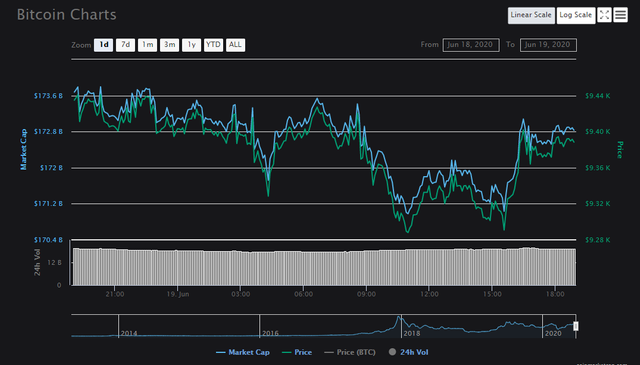This screenshot has width=640, height=365.
Task: Click the 15:00 time axis label
Action: pos(492,294)
